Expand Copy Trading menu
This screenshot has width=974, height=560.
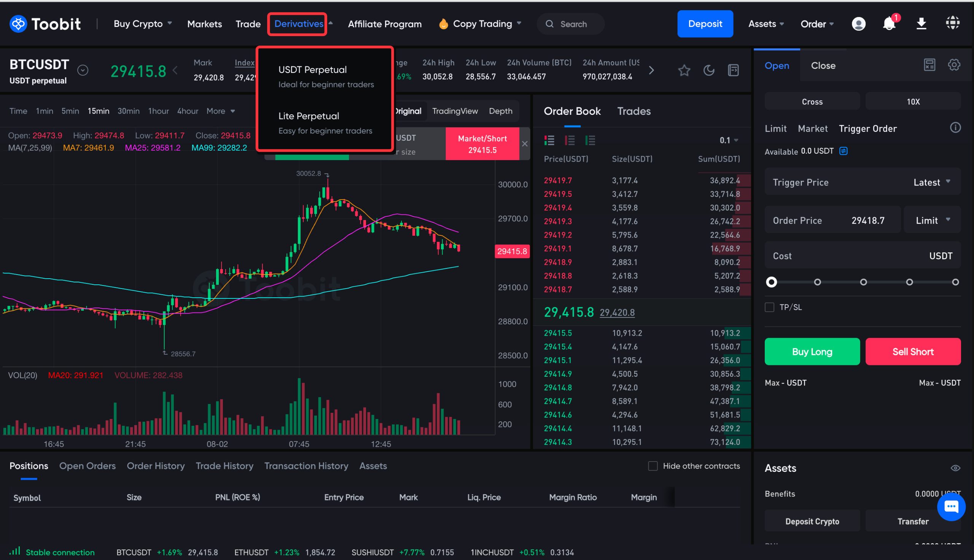click(x=487, y=24)
